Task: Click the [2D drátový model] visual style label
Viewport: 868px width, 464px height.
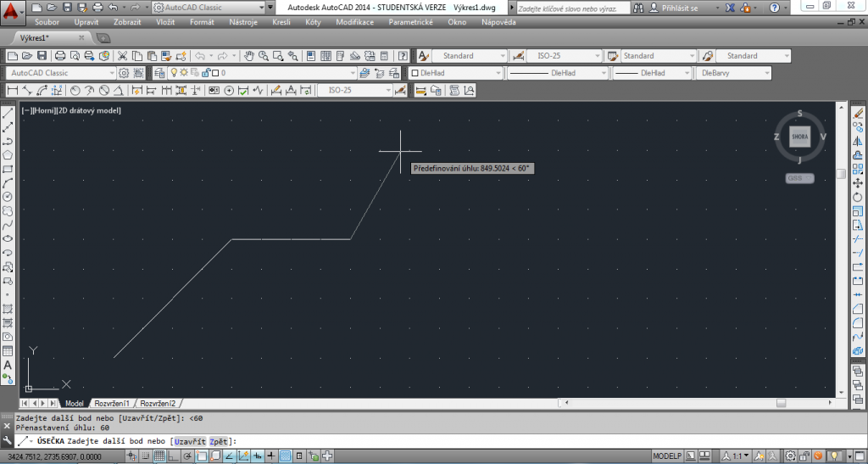Action: [x=88, y=110]
